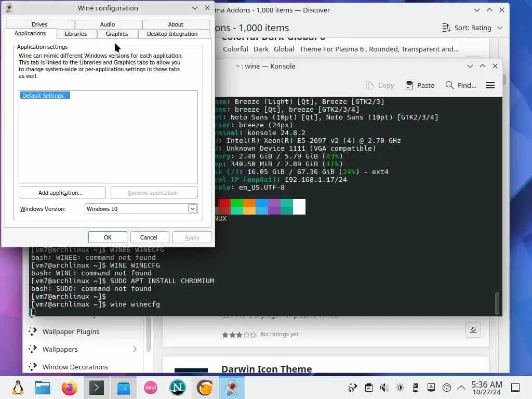Click the keyboard layout tray icon

(431, 388)
